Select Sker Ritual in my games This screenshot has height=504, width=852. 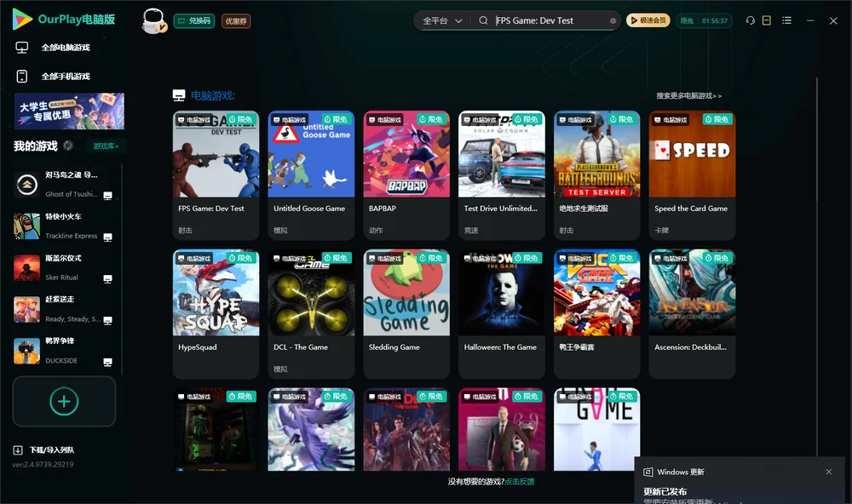[x=64, y=267]
